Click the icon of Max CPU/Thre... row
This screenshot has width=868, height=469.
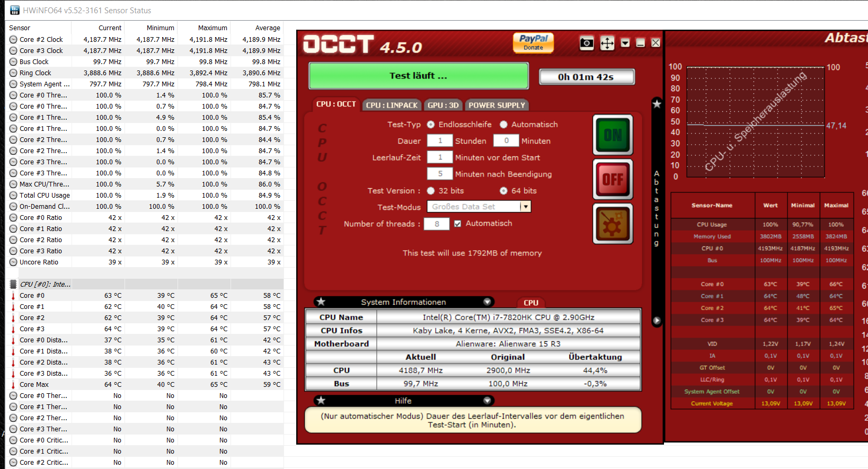coord(13,184)
